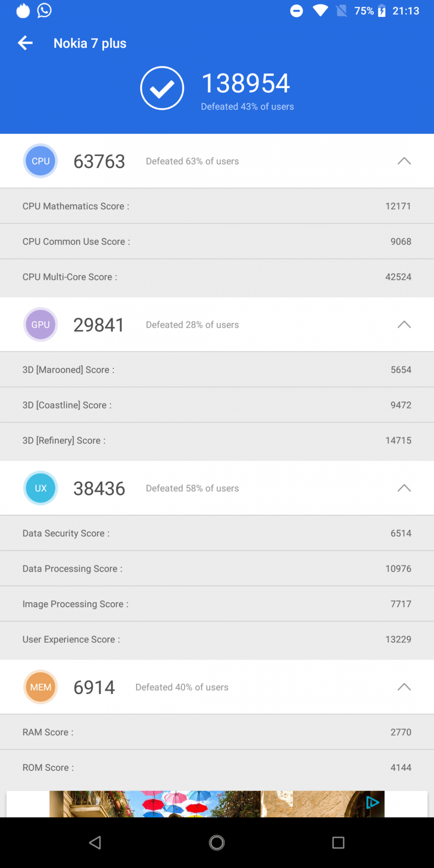Viewport: 434px width, 868px height.
Task: Select the 3D [Refinery] Score row
Action: click(217, 441)
